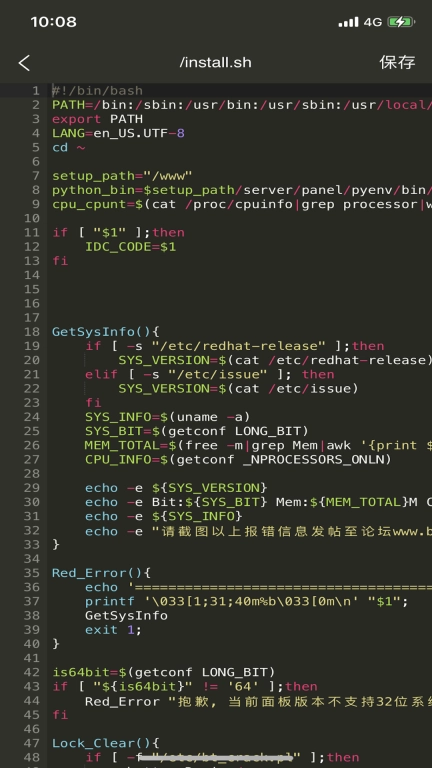This screenshot has width=432, height=768.
Task: Tap the cellular signal bars icon
Action: [348, 22]
